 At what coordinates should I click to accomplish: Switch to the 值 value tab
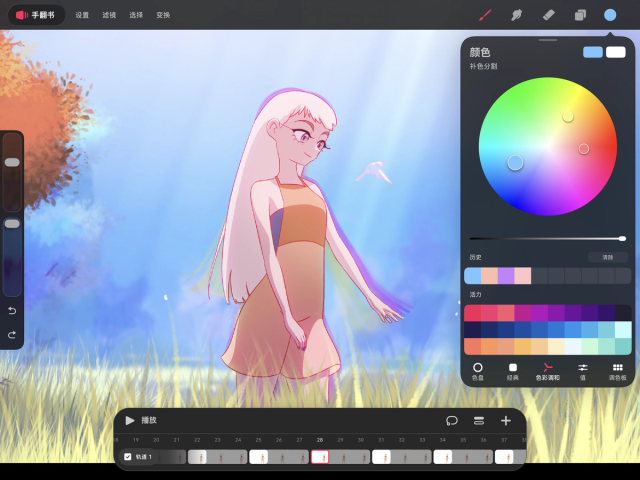[582, 371]
